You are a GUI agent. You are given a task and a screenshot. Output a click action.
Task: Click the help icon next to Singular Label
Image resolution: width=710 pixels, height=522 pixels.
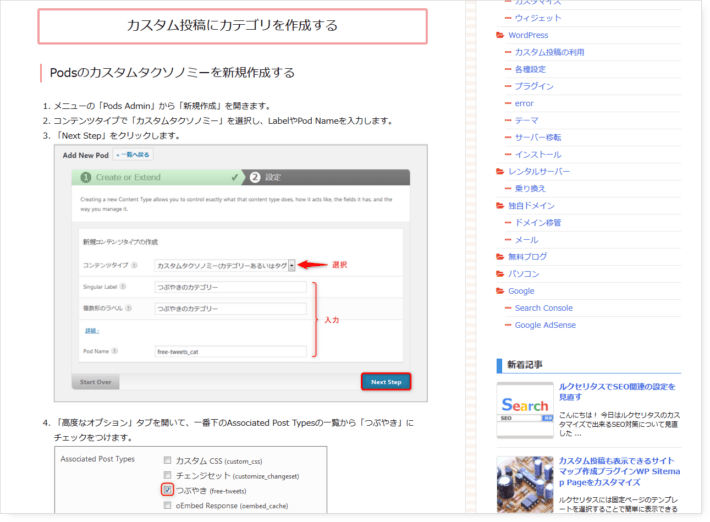click(x=126, y=287)
